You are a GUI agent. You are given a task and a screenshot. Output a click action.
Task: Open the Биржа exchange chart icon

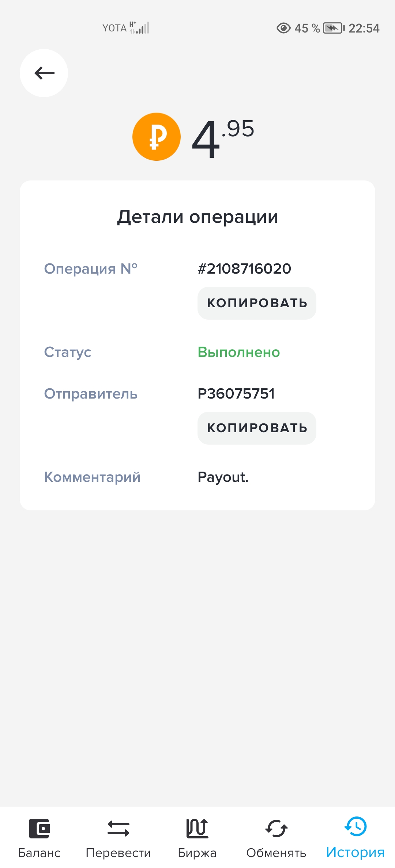(197, 828)
